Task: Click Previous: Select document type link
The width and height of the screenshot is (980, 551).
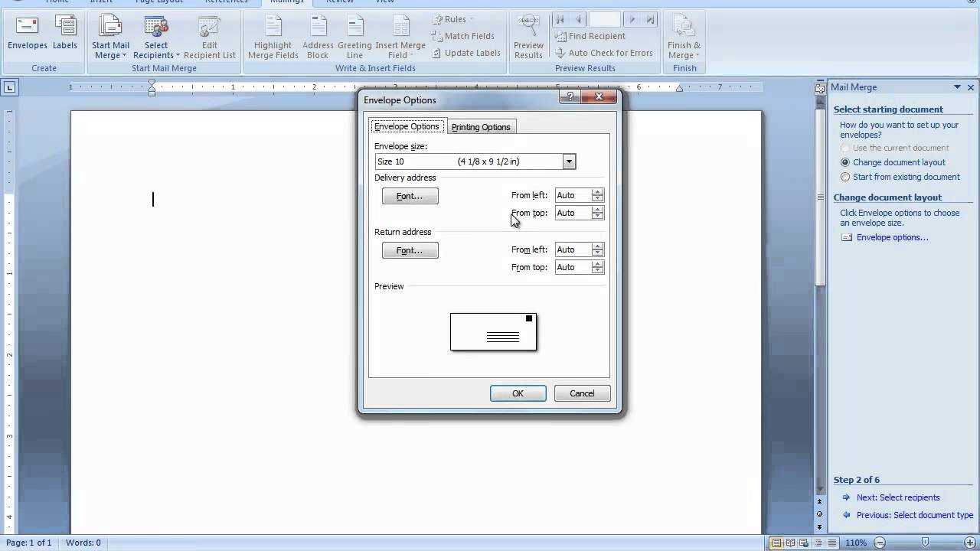Action: pos(915,515)
